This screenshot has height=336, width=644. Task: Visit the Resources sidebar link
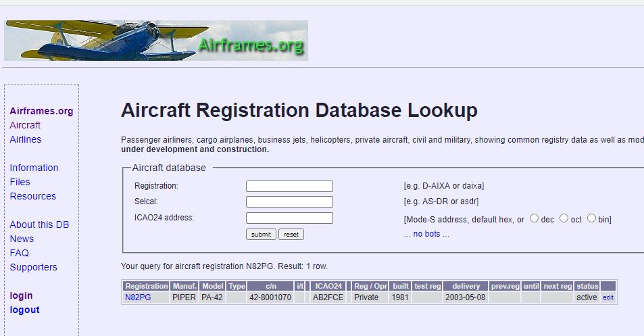[33, 196]
